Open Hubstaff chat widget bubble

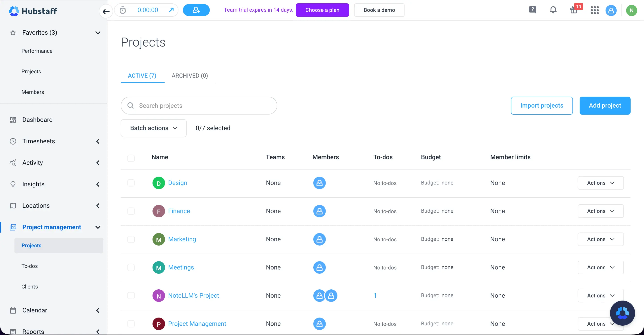pyautogui.click(x=622, y=313)
